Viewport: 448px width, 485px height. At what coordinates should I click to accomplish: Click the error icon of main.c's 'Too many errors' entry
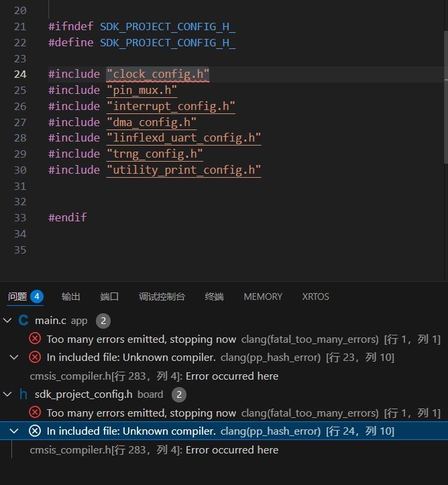pyautogui.click(x=35, y=339)
